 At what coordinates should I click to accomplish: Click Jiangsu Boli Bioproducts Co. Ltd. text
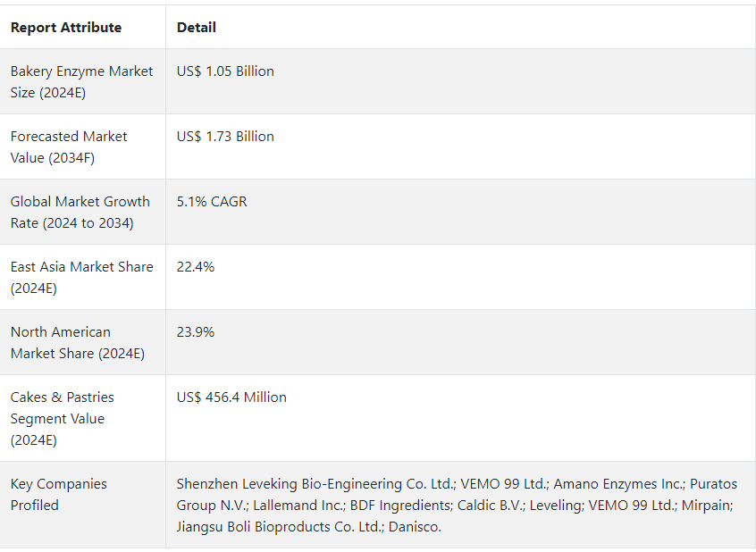pos(280,527)
